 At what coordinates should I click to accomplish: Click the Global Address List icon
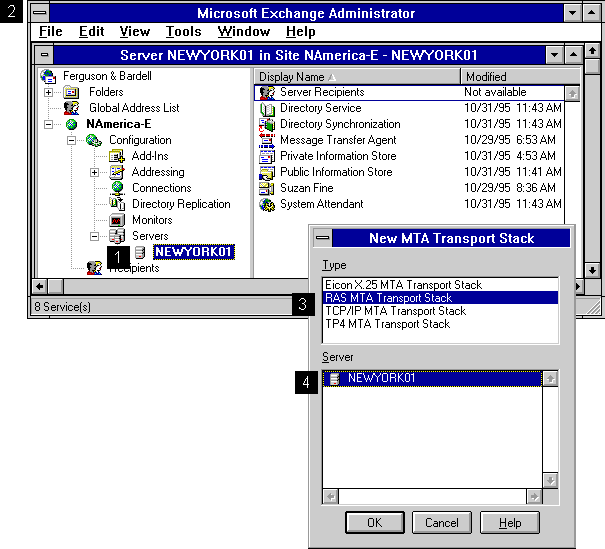pyautogui.click(x=71, y=108)
